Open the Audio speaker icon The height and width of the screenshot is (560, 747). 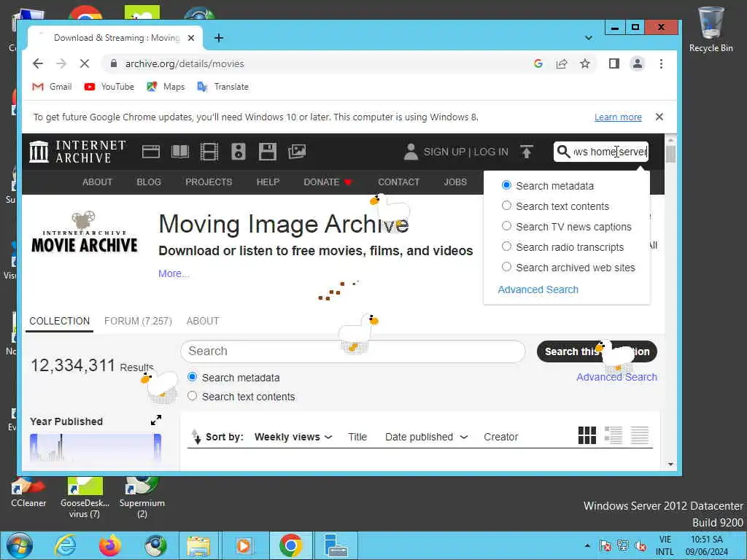pyautogui.click(x=239, y=152)
